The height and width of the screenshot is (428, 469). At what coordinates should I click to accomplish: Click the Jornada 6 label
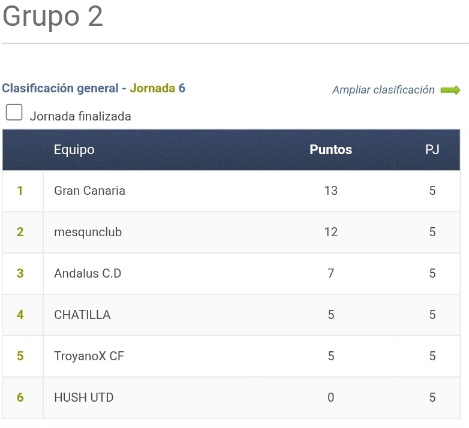157,88
